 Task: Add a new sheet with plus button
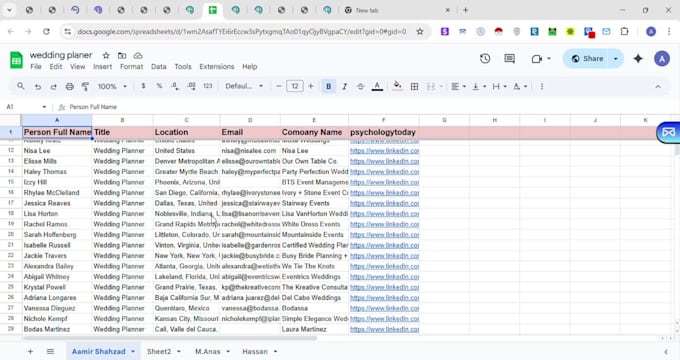tap(30, 351)
